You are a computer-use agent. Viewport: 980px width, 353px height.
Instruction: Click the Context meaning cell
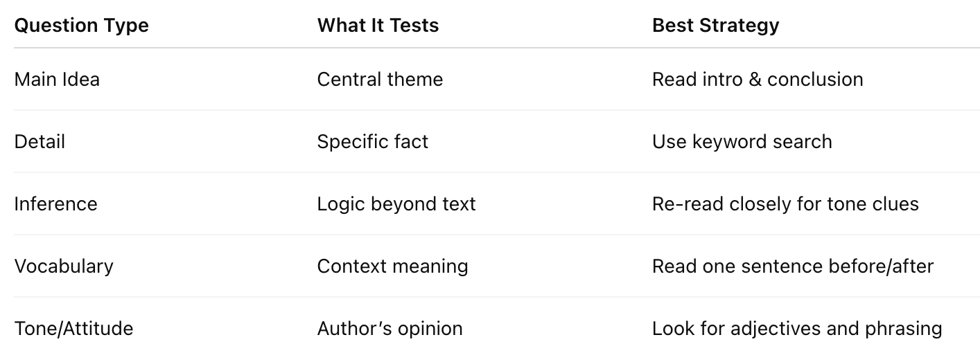point(392,266)
